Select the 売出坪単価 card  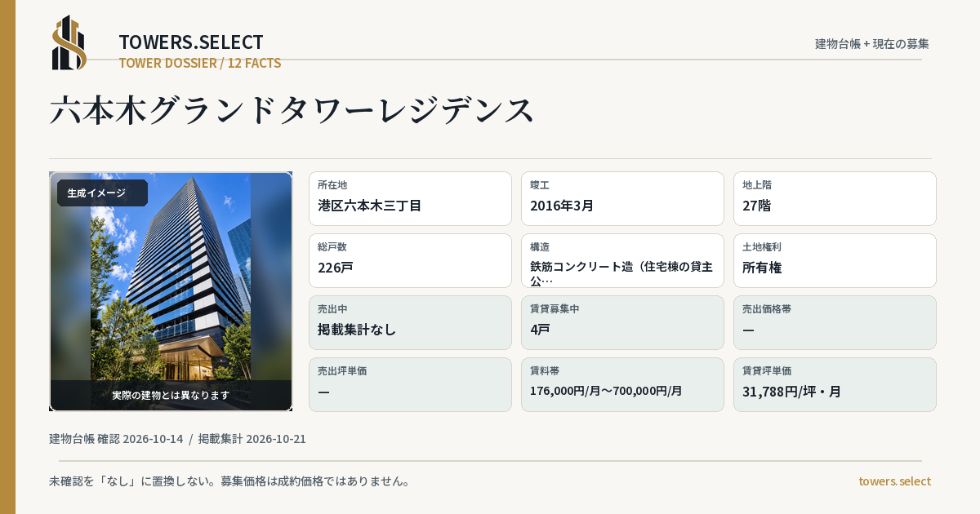[410, 384]
